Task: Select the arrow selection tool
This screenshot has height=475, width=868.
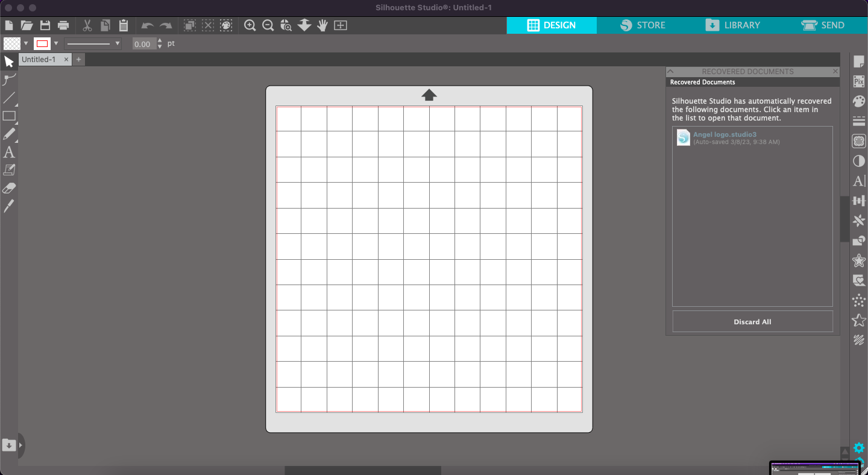Action: point(9,61)
